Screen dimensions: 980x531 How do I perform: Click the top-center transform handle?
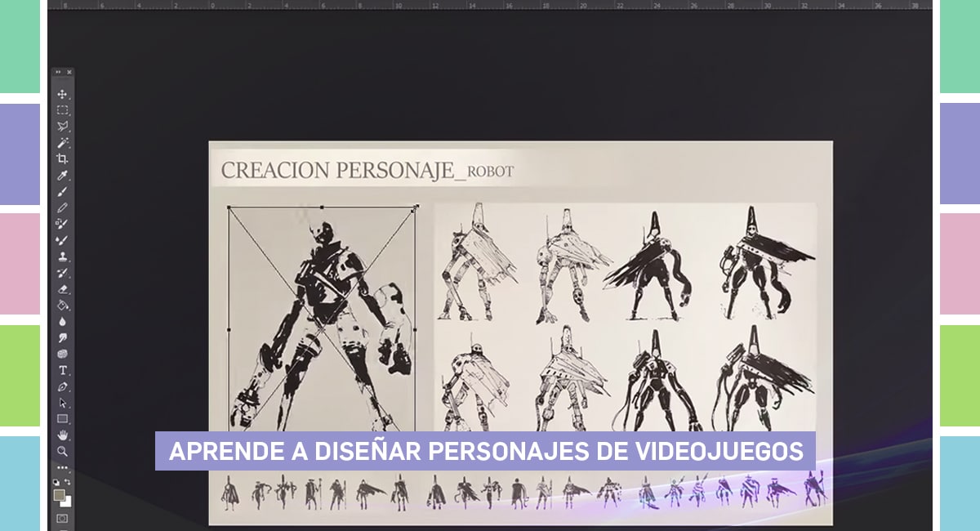pyautogui.click(x=322, y=207)
